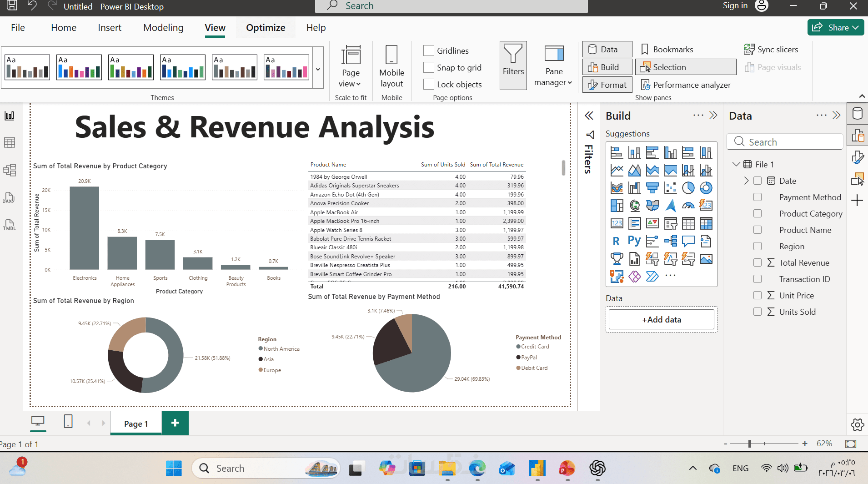Open the settings gear icon

857,425
